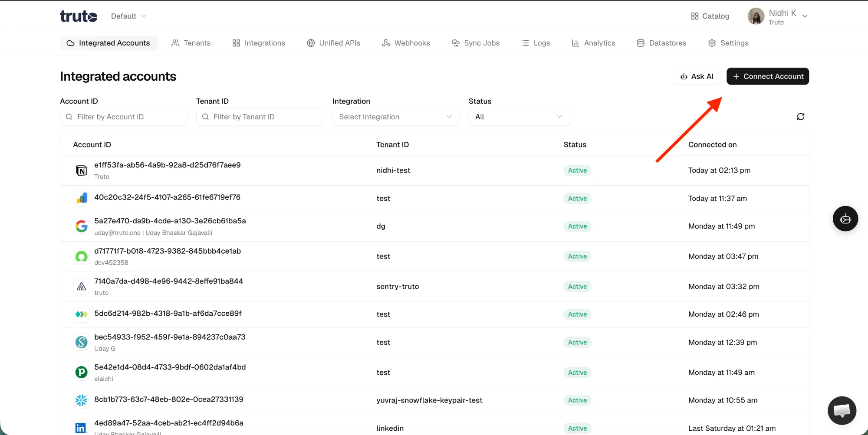Open account d71771f7-b018-4723-9382-845bbb4ce1ab
868x435 pixels.
(x=168, y=251)
